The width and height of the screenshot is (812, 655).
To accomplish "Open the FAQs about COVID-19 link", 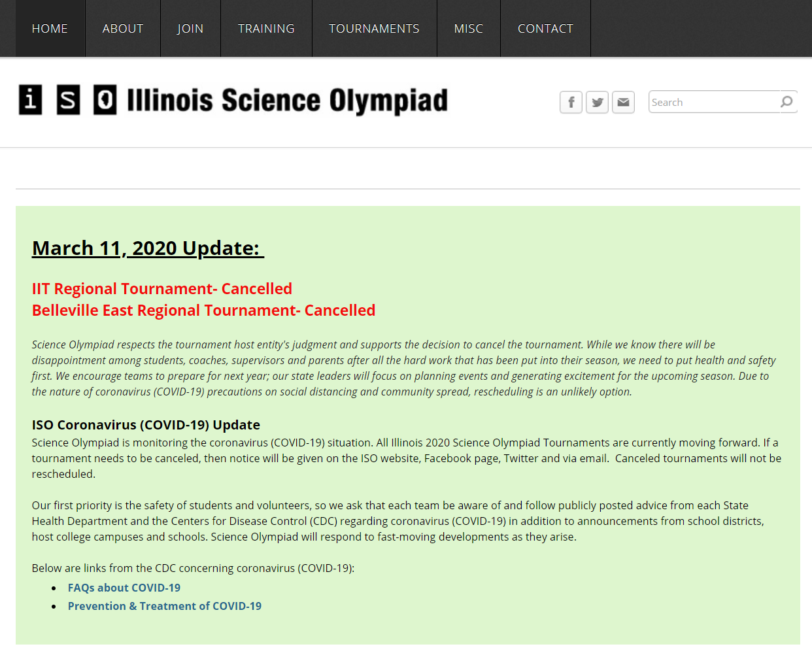I will (x=124, y=588).
